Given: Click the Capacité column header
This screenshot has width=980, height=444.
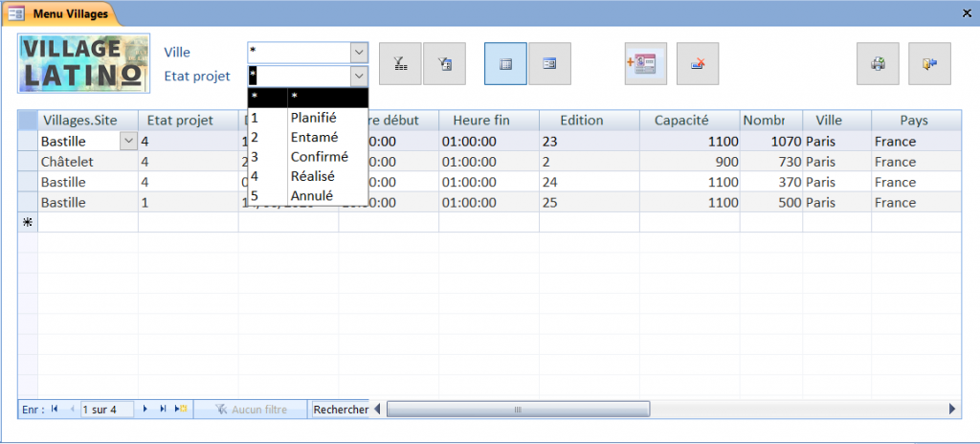Looking at the screenshot, I should pyautogui.click(x=680, y=121).
